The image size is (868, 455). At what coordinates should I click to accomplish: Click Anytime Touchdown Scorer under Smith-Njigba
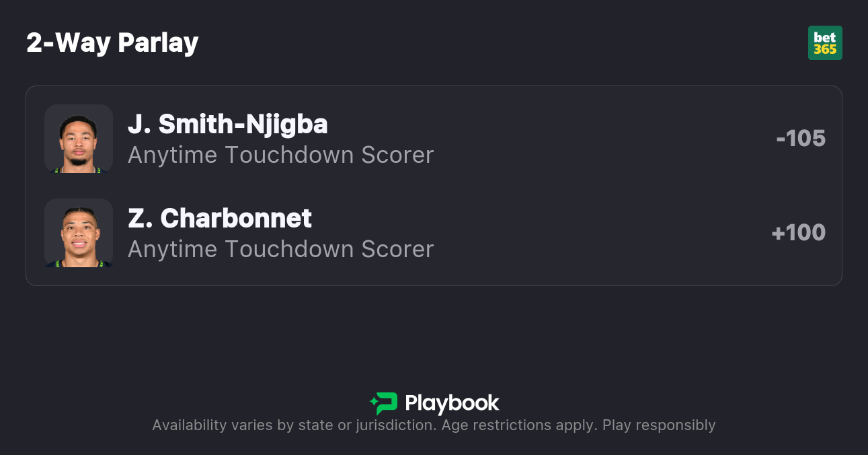click(x=280, y=155)
